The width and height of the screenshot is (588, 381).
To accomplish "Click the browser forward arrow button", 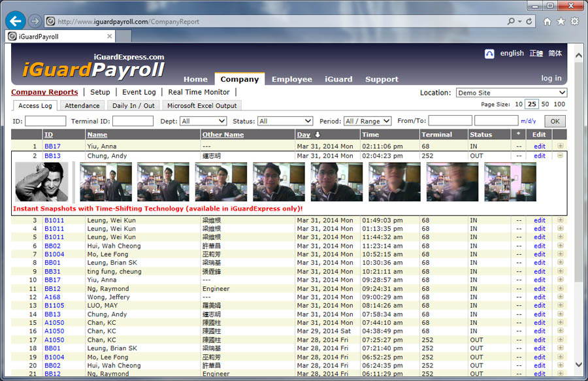I will click(x=35, y=21).
